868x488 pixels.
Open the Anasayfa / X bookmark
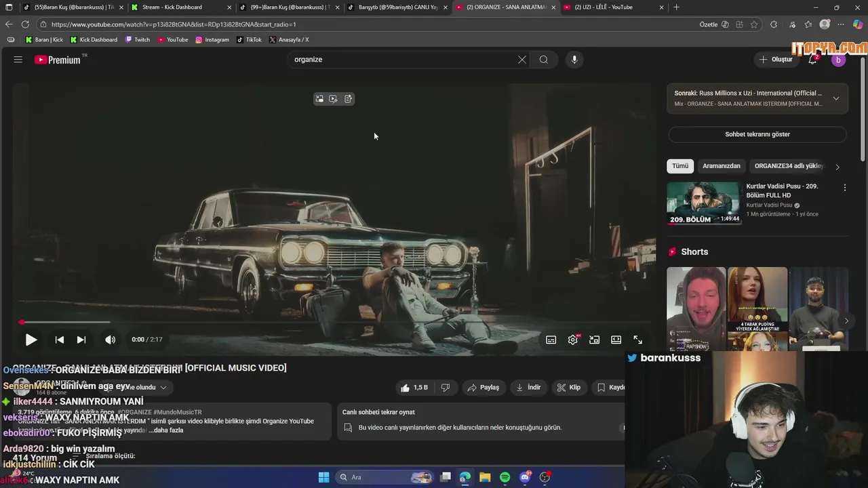click(x=289, y=40)
